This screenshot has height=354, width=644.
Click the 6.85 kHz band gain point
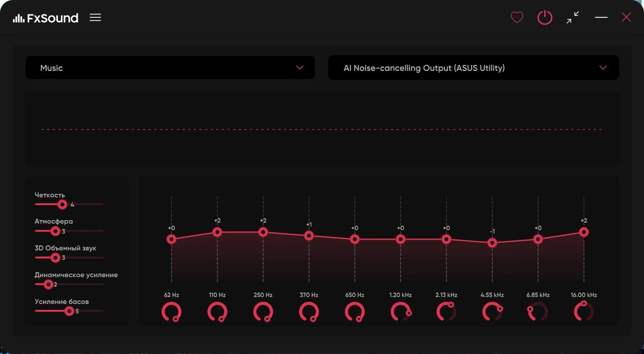[x=538, y=239]
